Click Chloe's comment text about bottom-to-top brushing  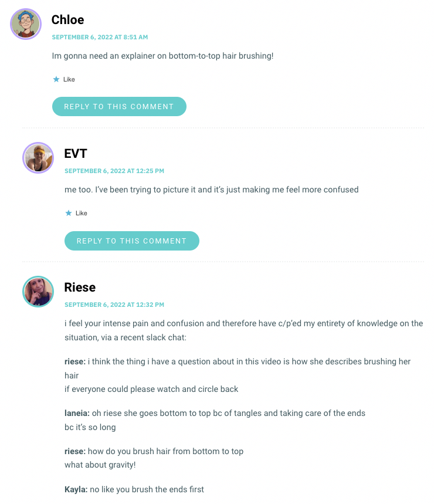point(163,56)
